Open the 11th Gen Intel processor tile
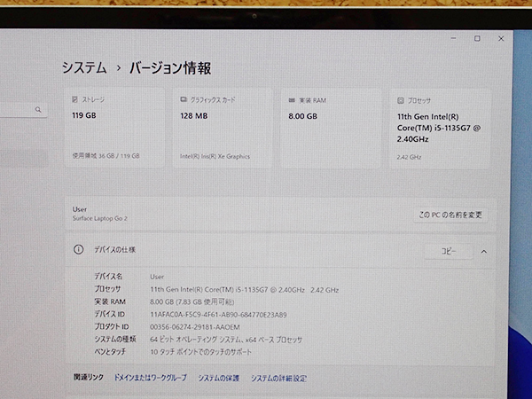Viewport: 532px width, 399px height. coord(439,129)
